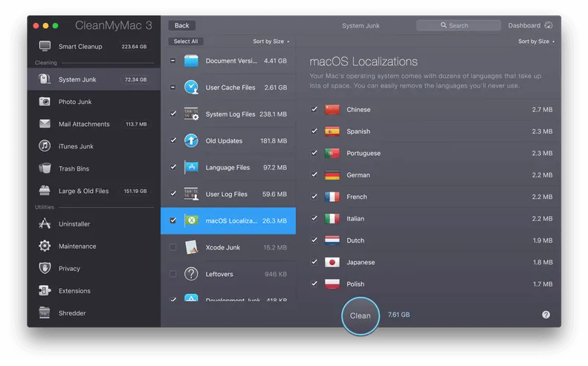Uncheck Language Files checkbox
Screen dimensions: 588x366
pos(173,167)
